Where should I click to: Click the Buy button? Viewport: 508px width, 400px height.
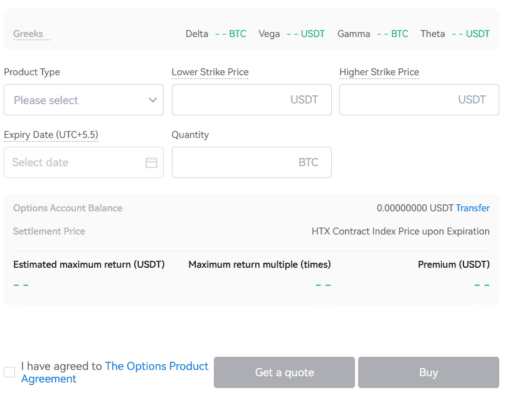(x=429, y=372)
